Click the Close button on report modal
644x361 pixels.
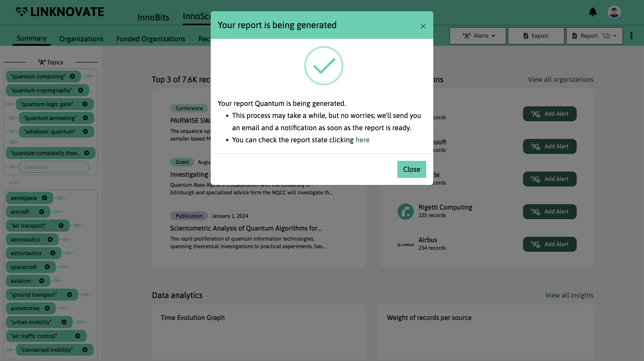click(x=411, y=169)
